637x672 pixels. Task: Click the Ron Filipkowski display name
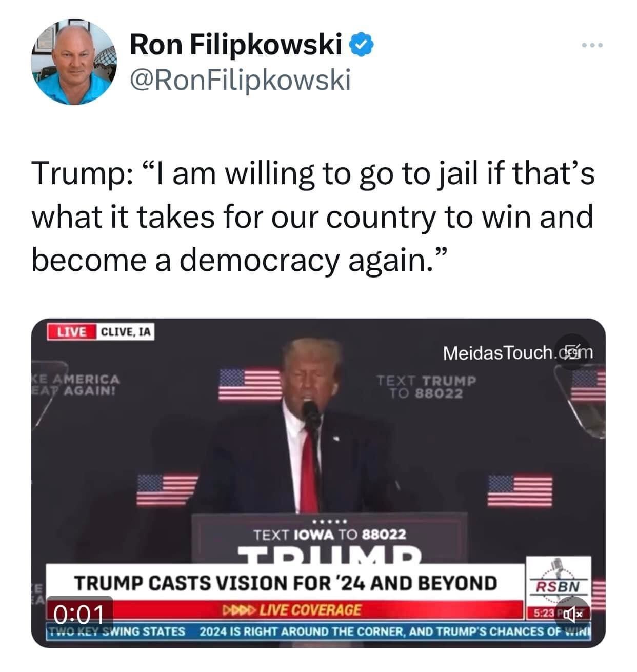tap(236, 46)
